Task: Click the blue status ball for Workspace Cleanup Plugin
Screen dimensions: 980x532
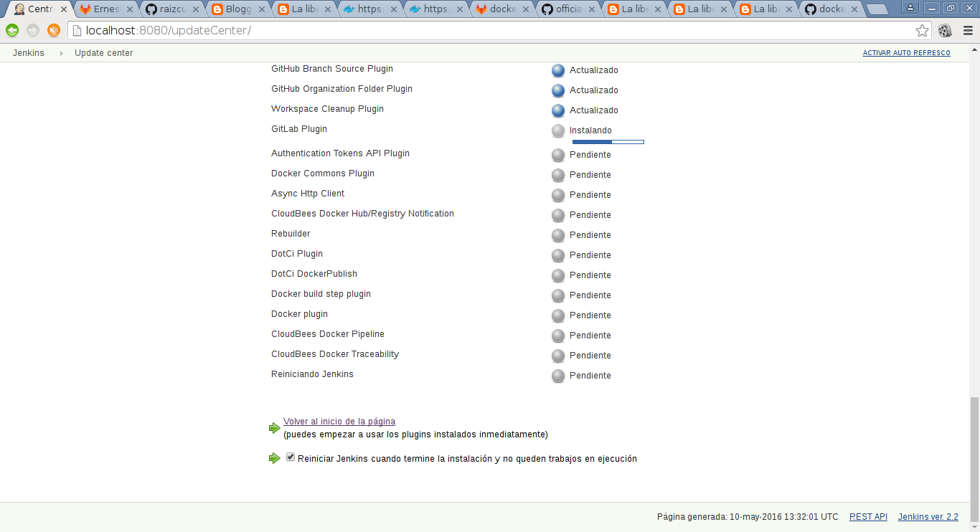Action: tap(558, 110)
